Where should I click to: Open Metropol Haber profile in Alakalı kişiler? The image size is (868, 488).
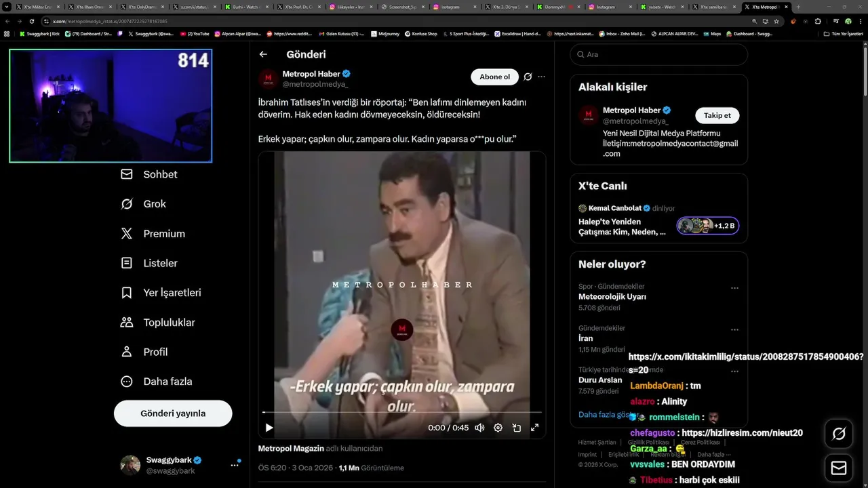coord(631,110)
